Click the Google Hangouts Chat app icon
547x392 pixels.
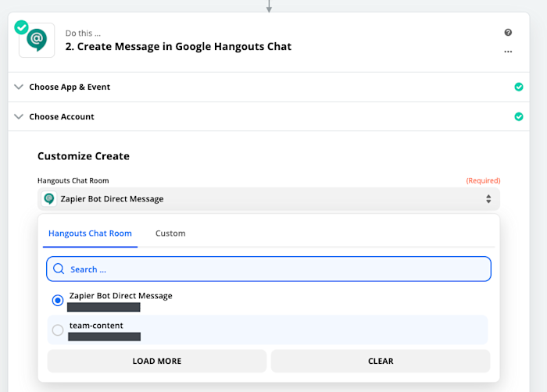pyautogui.click(x=37, y=40)
